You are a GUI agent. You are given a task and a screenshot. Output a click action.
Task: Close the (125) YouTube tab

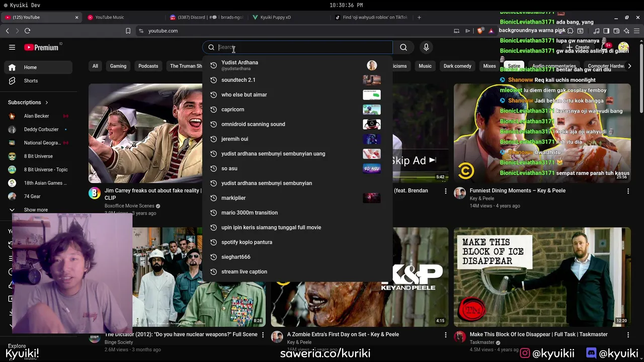76,17
